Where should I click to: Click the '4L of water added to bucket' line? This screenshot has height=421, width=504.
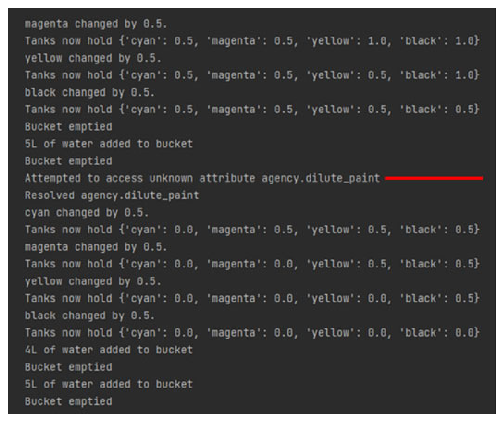click(109, 350)
